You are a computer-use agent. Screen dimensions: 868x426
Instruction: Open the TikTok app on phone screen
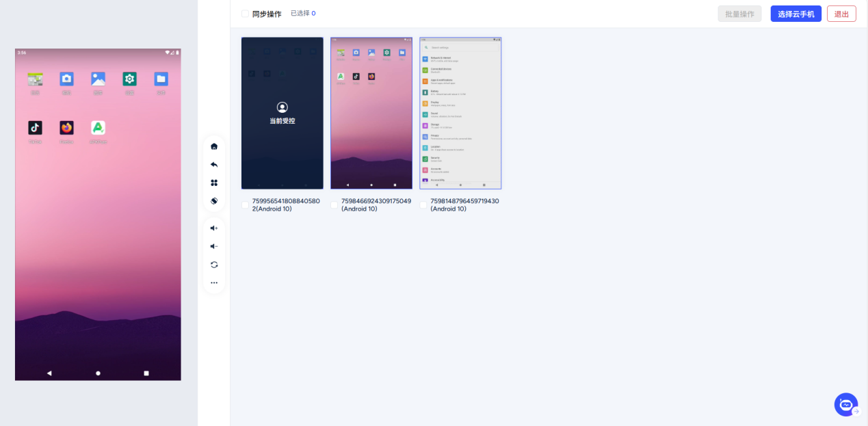pyautogui.click(x=35, y=128)
